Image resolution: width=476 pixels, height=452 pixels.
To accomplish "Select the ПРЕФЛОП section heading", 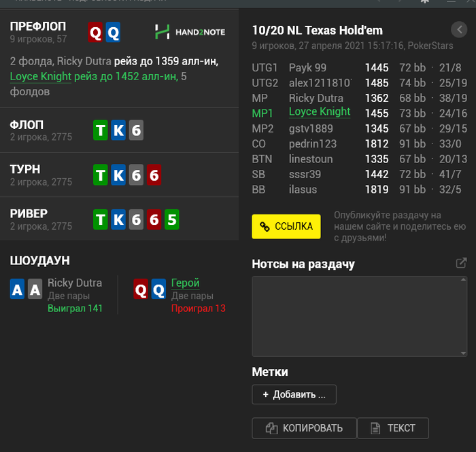I will (x=38, y=27).
